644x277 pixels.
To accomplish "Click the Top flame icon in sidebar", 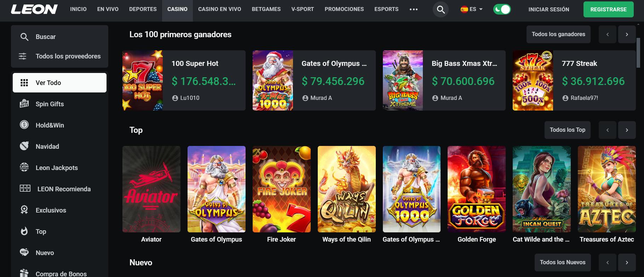I will pos(24,231).
